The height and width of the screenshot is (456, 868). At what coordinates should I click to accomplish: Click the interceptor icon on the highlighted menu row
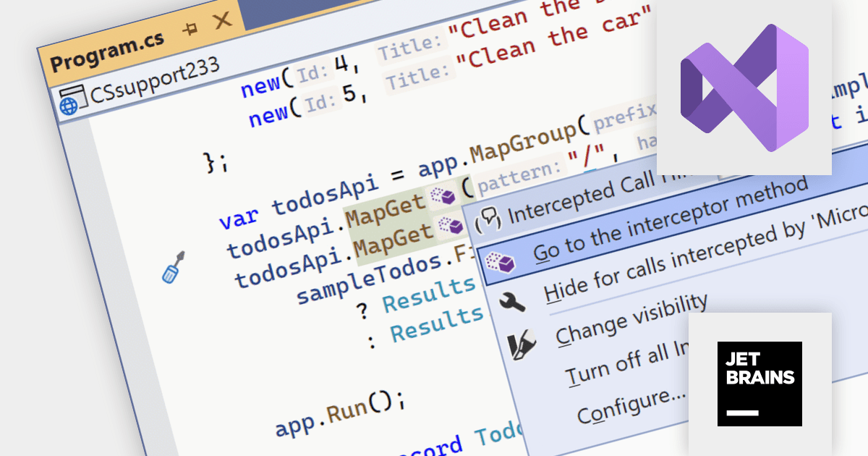(501, 263)
